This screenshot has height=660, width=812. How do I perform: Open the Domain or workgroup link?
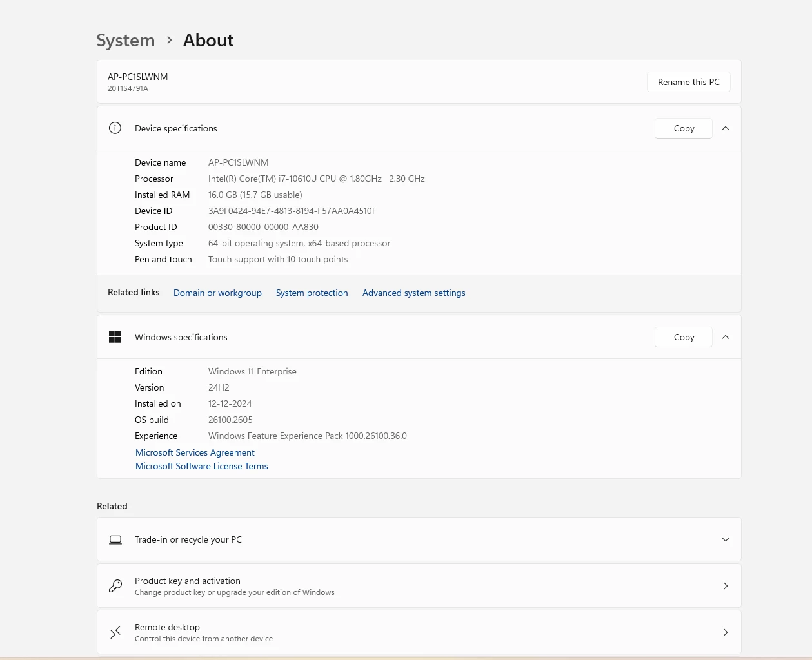[217, 293]
